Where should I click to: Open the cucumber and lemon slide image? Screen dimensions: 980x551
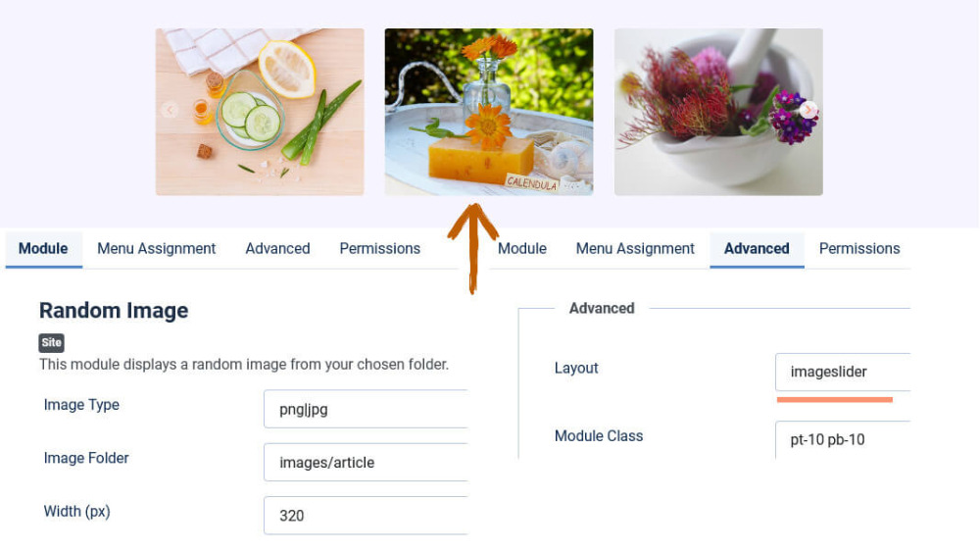point(260,112)
